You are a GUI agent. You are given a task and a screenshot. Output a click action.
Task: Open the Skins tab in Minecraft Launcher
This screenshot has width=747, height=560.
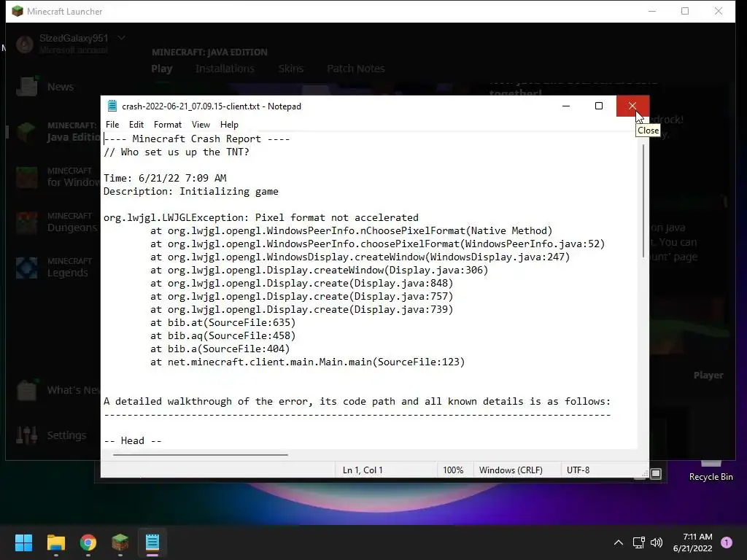tap(291, 69)
